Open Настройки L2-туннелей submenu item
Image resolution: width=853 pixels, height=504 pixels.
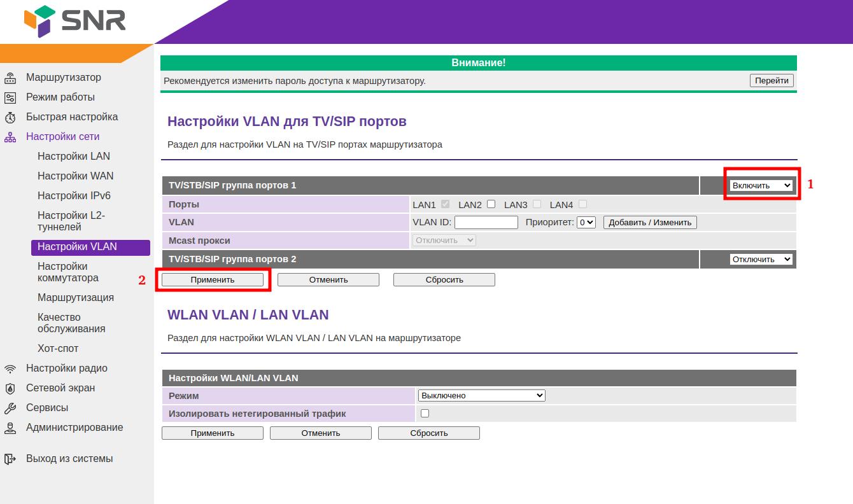(x=71, y=221)
